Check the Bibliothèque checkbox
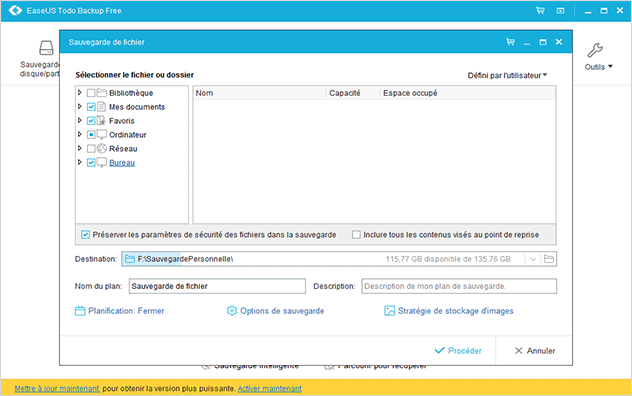 pos(91,93)
